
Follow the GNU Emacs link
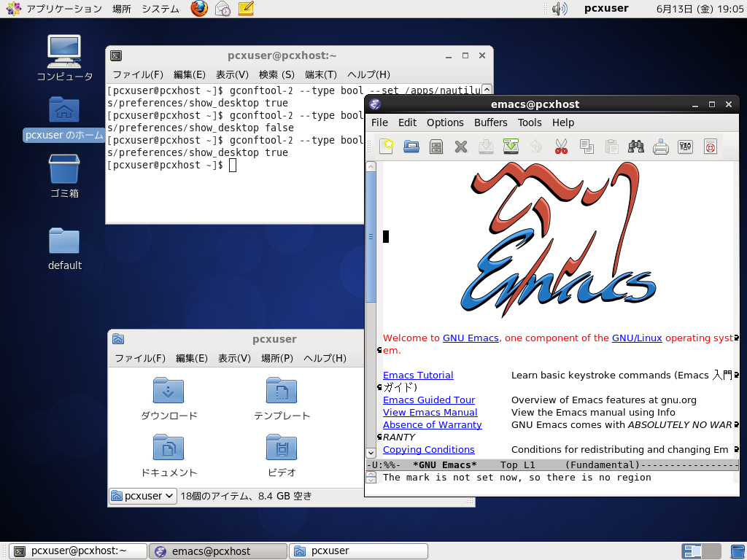coord(471,338)
